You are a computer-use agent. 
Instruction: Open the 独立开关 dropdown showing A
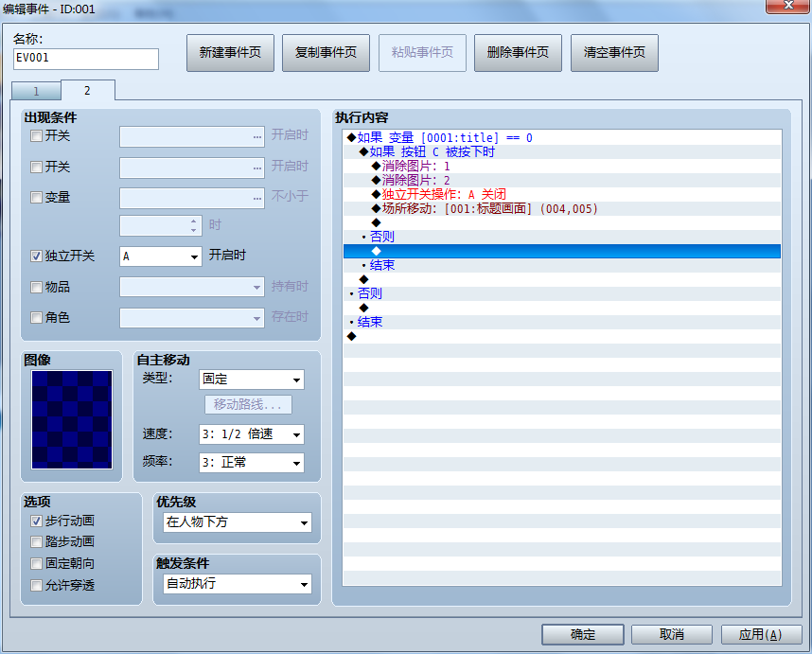coord(161,256)
